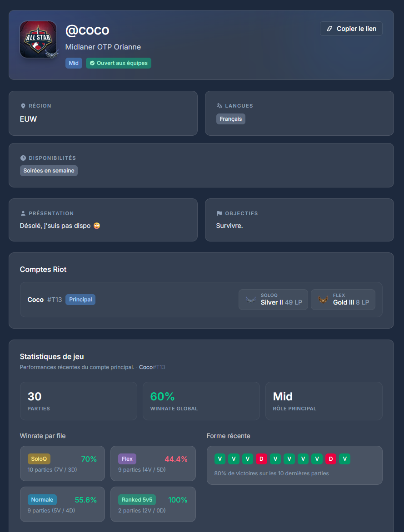
Task: Click the Survivre. objective text
Action: [x=229, y=226]
